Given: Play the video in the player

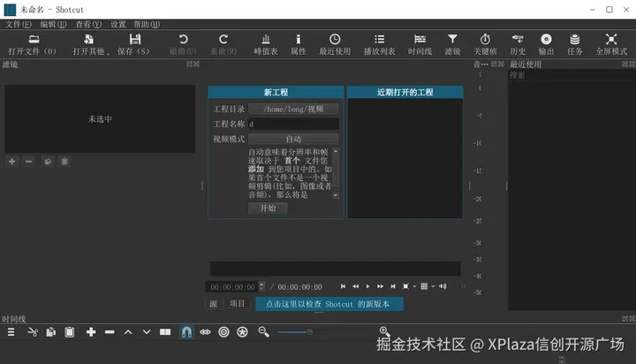Looking at the screenshot, I should coord(367,286).
